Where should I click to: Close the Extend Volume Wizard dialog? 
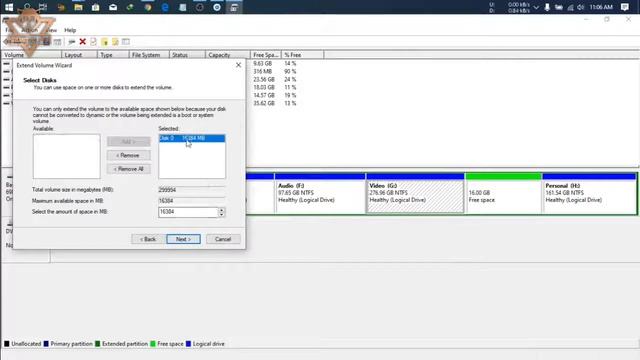point(238,65)
